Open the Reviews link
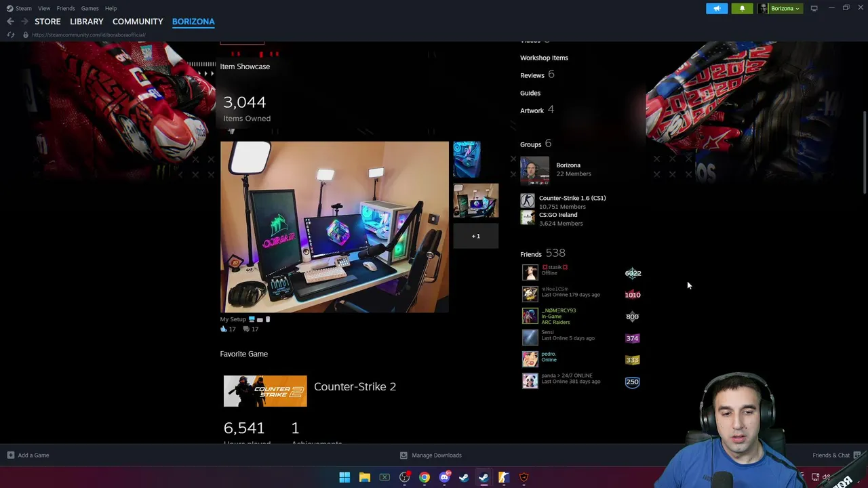 (532, 75)
